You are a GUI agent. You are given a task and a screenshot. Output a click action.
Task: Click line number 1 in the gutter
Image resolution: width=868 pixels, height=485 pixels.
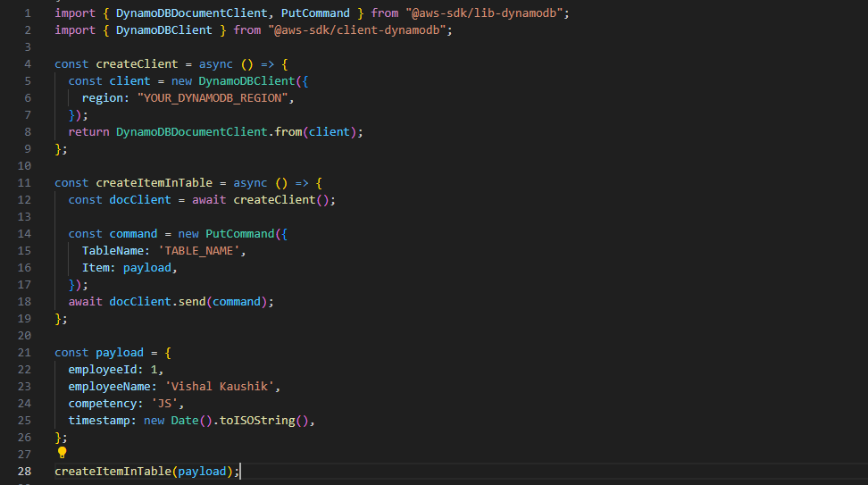[28, 13]
